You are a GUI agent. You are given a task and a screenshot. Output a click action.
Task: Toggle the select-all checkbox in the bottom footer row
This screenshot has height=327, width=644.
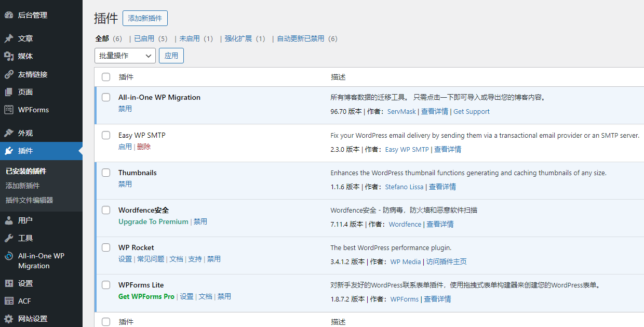click(106, 322)
